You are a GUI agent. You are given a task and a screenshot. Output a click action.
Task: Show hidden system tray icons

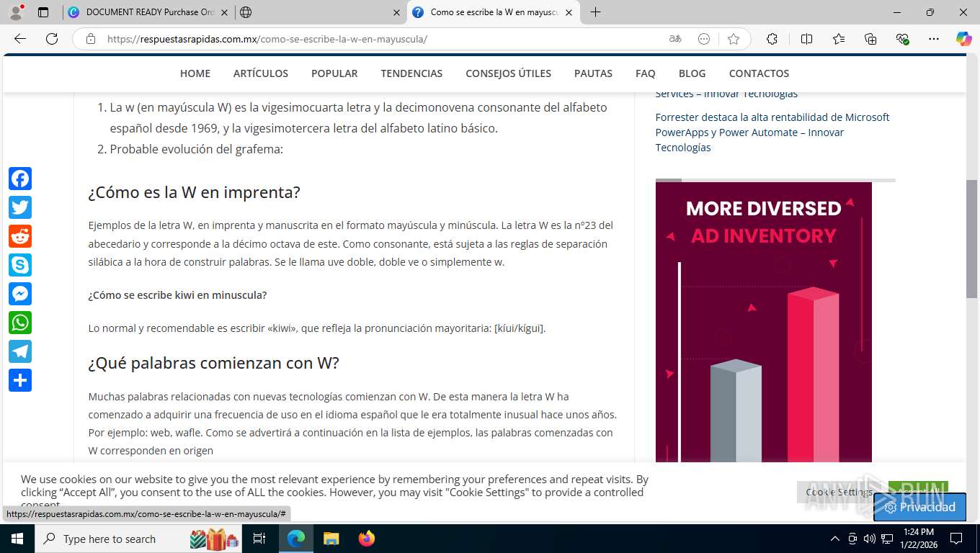(x=835, y=539)
